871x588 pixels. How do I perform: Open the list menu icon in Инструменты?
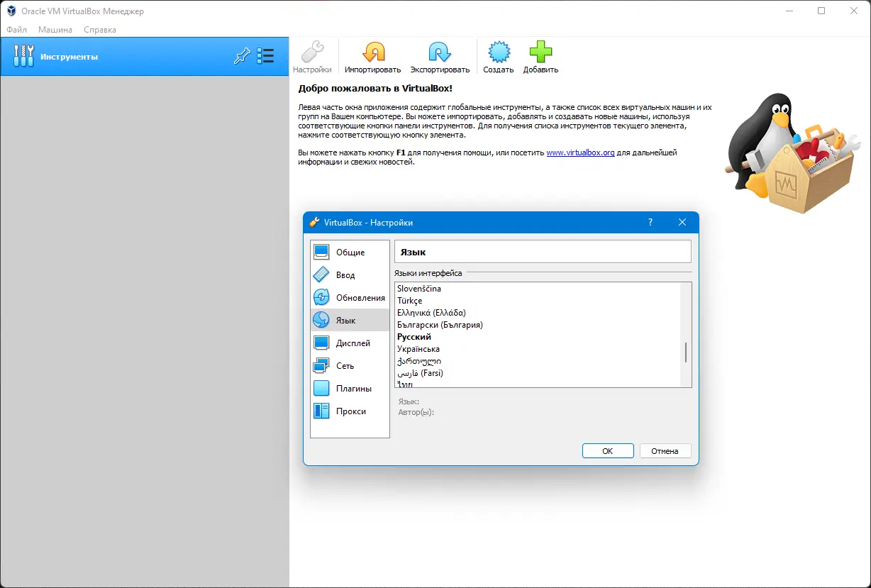pyautogui.click(x=265, y=56)
